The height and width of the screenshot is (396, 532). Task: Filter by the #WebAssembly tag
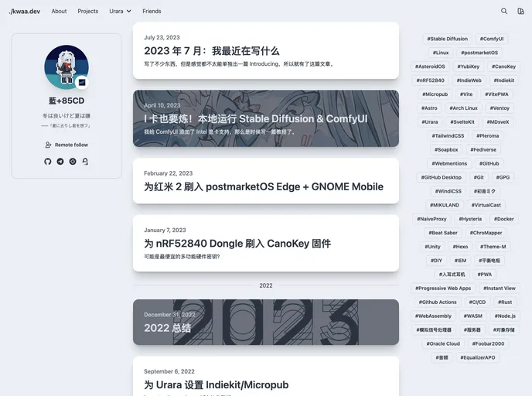[x=433, y=316]
